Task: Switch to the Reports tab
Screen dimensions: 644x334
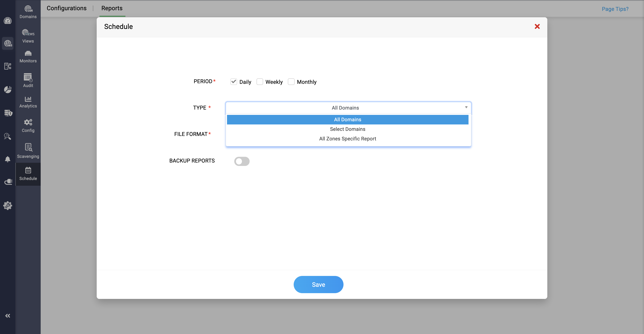Action: pyautogui.click(x=112, y=8)
